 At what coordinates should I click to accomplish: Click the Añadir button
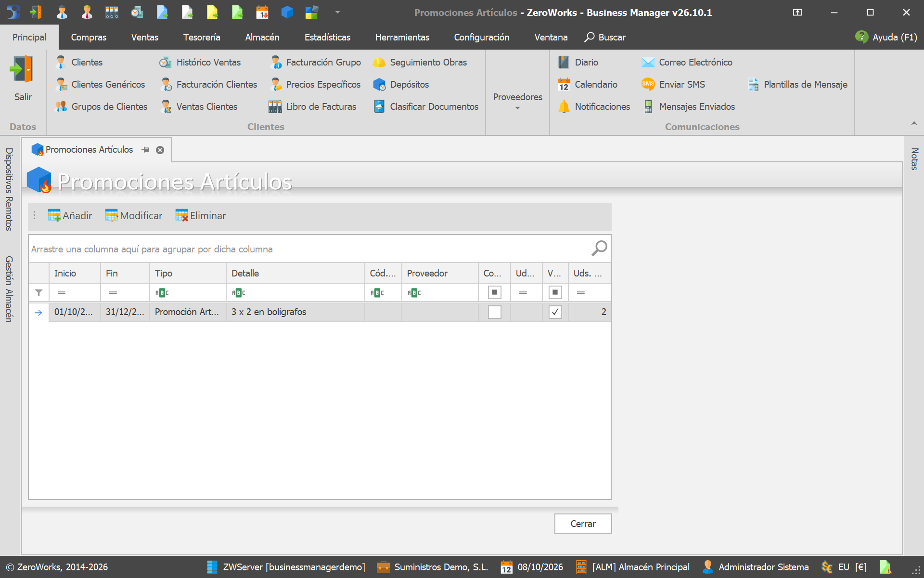coord(70,216)
